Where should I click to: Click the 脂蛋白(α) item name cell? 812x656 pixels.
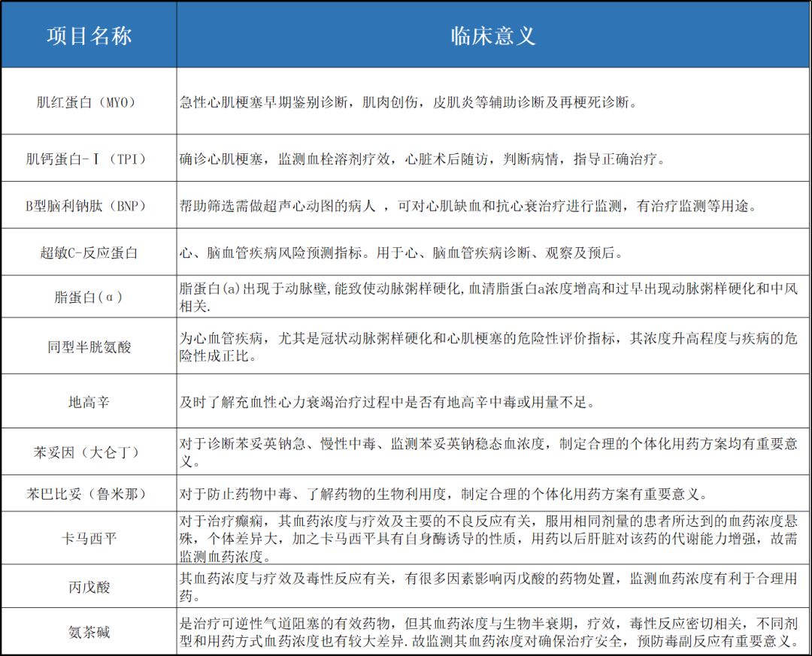(x=89, y=297)
